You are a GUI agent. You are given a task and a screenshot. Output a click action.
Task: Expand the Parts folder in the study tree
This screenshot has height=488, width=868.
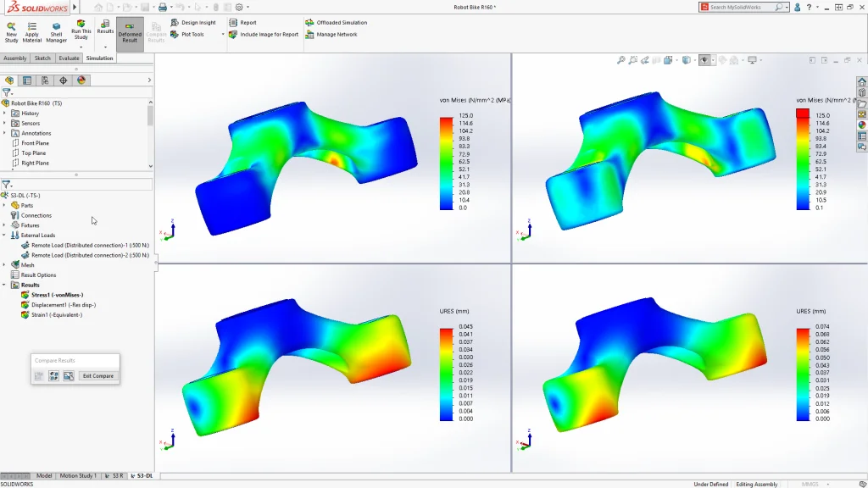click(x=4, y=205)
